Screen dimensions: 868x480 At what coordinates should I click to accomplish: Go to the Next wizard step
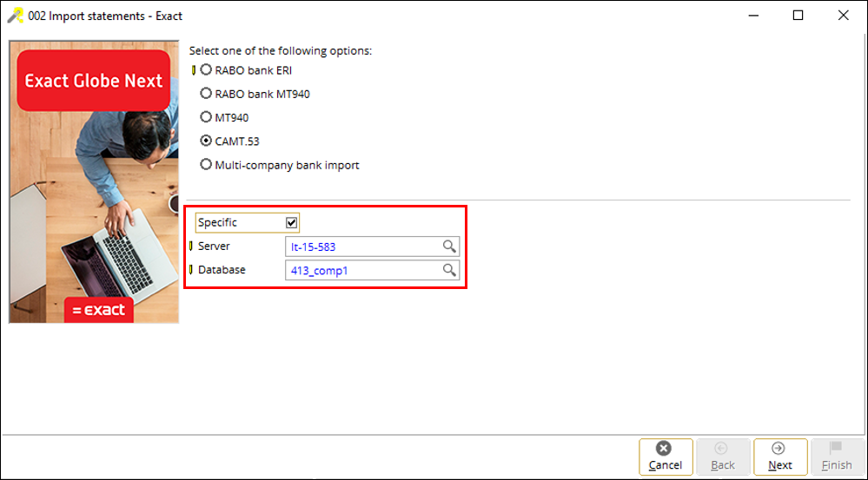pos(780,457)
